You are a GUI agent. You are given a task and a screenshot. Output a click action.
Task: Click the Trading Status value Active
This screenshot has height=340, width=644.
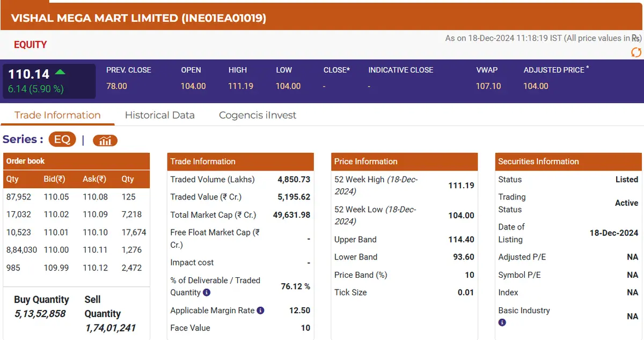626,203
